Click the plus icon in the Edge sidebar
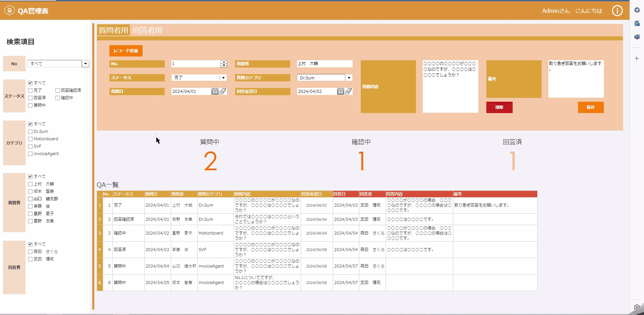Viewport: 644px width, 315px height. (x=636, y=58)
